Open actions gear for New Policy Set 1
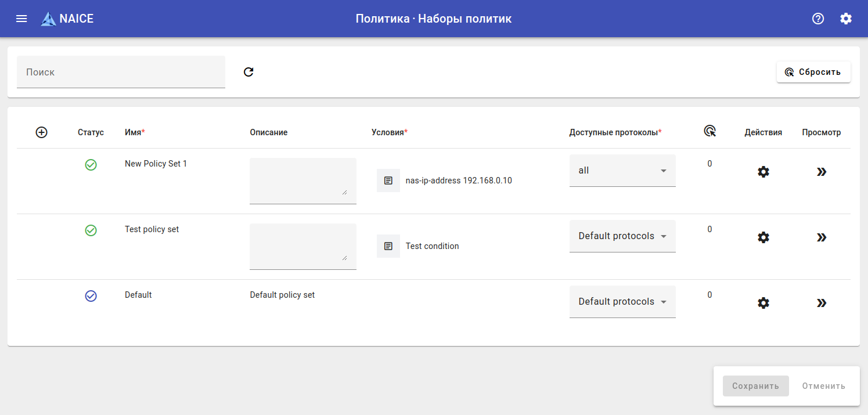Viewport: 868px width, 415px height. pyautogui.click(x=763, y=172)
